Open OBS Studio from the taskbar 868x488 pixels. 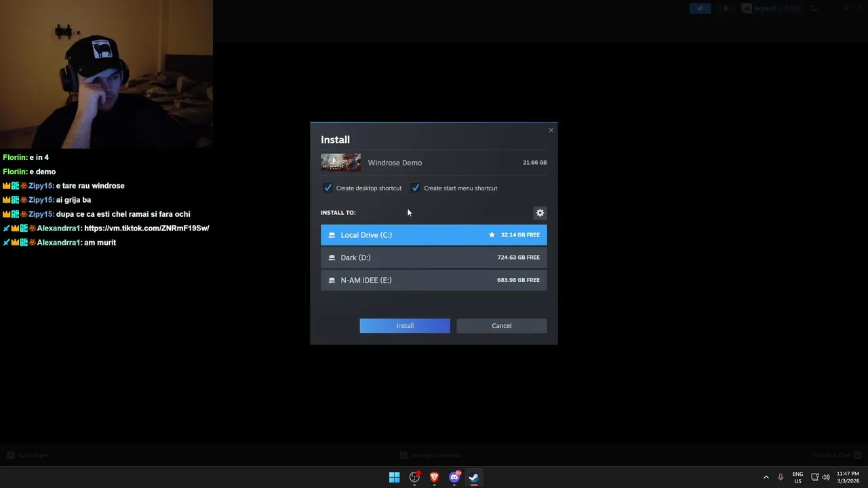(x=414, y=477)
